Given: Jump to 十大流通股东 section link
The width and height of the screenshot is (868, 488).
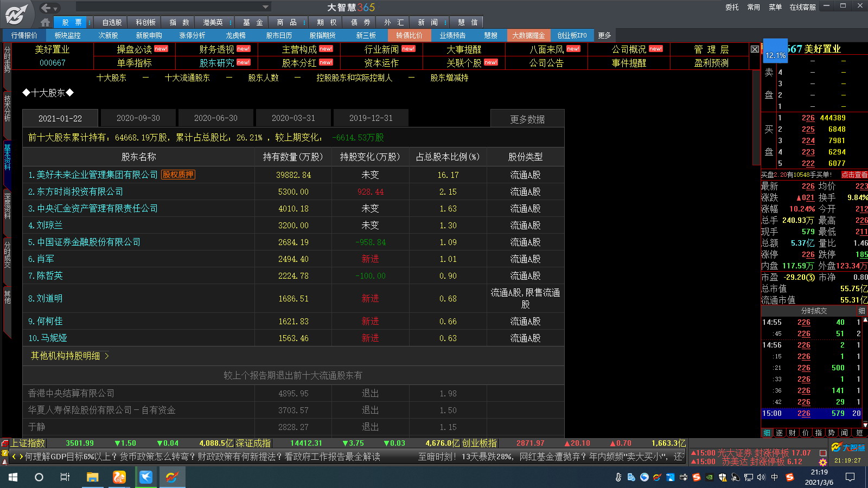Looking at the screenshot, I should (187, 78).
